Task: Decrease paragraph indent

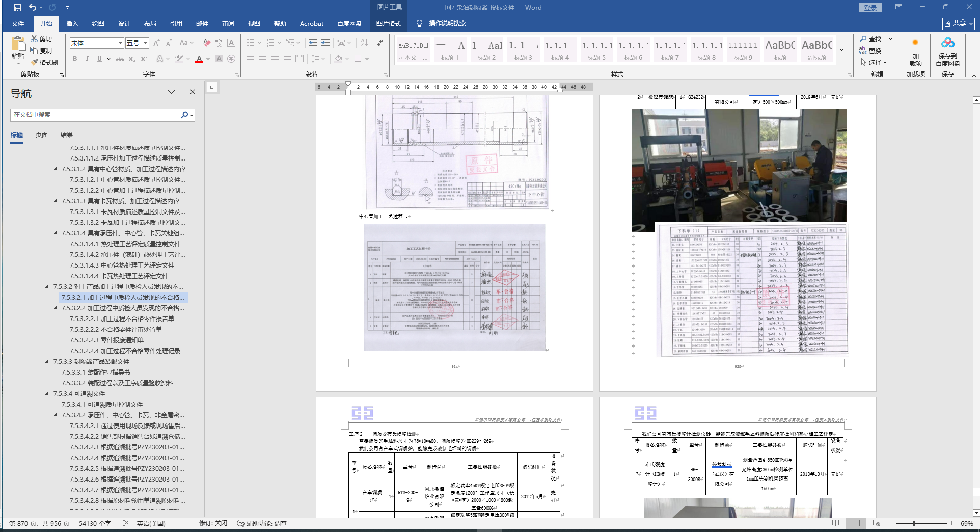Action: (313, 43)
